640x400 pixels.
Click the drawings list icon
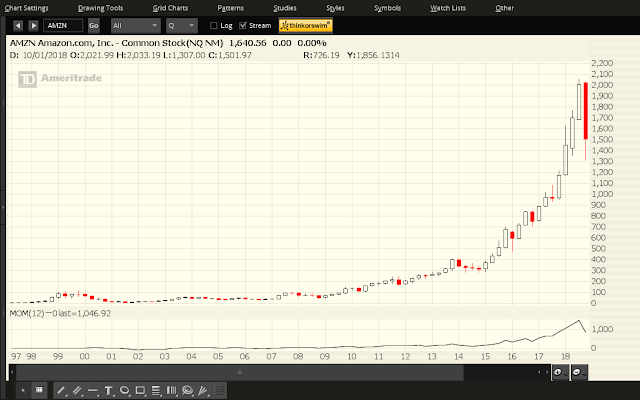(219, 391)
